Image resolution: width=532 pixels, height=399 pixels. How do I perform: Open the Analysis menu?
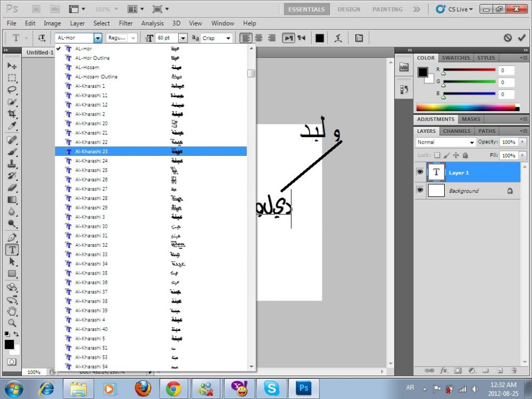pos(152,23)
